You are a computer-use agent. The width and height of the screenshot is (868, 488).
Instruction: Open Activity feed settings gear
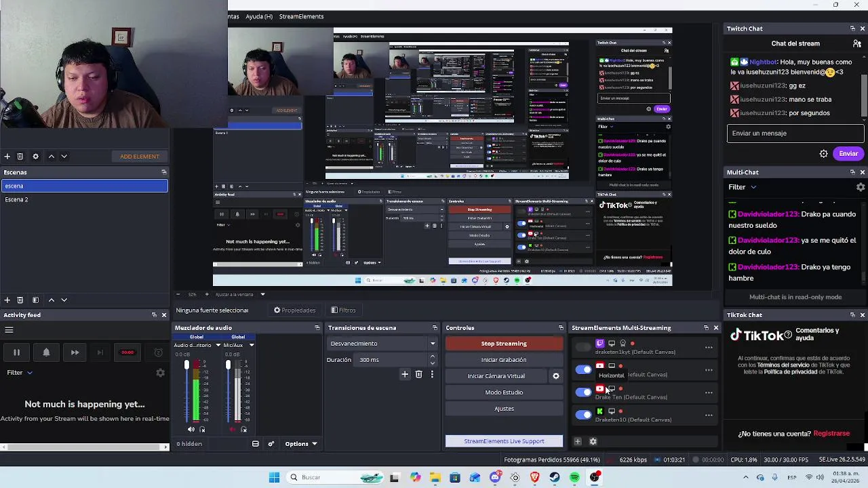[x=160, y=373]
